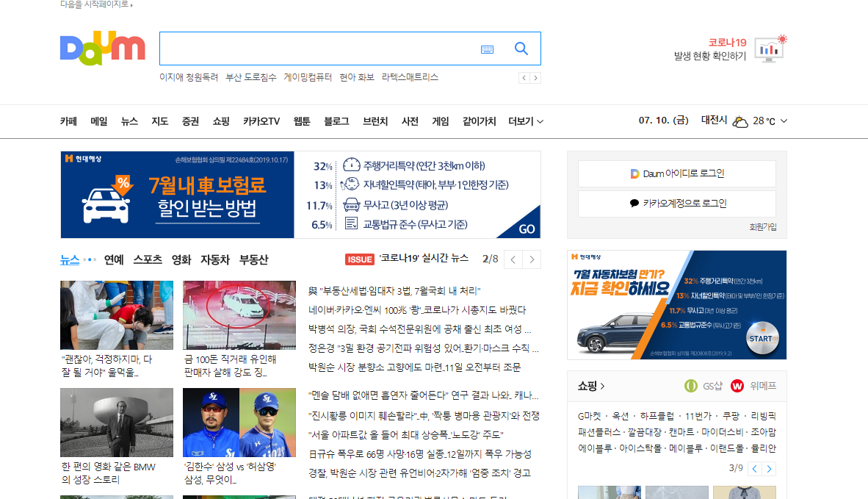Open '코로나19' 실시간 뉴스 link
The image size is (868, 499).
coord(424,259)
